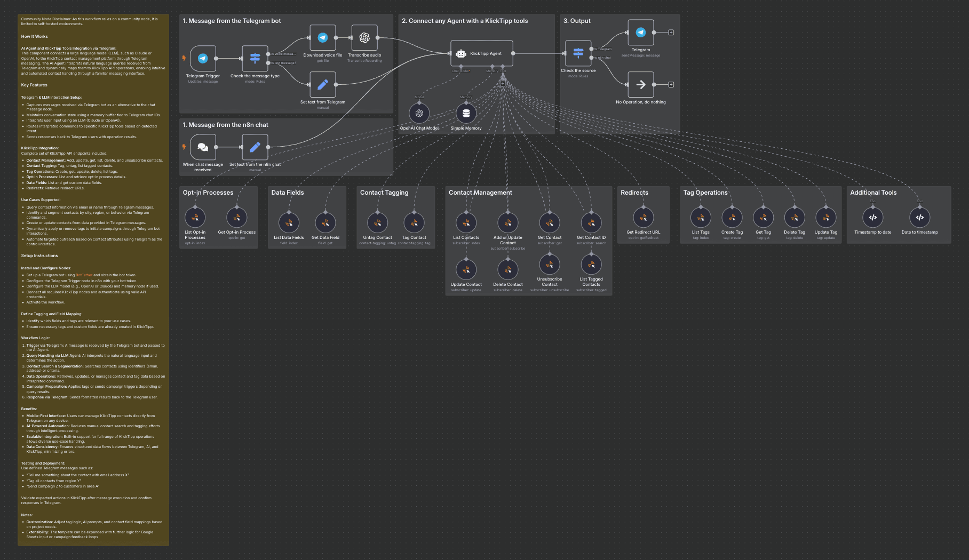This screenshot has height=560, width=969.
Task: Open the Get Opt-in Process tool node
Action: [x=237, y=218]
